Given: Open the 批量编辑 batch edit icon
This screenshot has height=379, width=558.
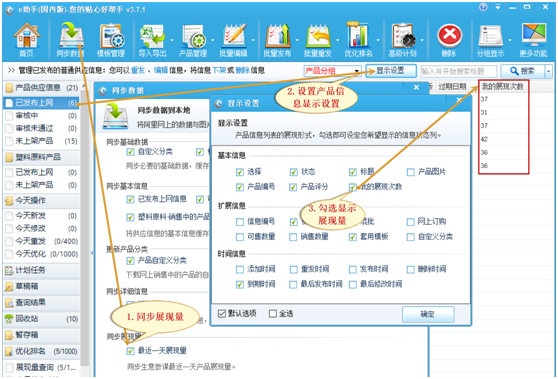Looking at the screenshot, I should tap(233, 39).
